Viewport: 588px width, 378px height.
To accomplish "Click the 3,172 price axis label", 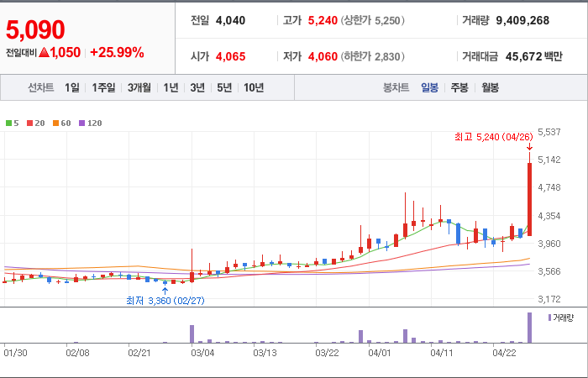I will [549, 299].
